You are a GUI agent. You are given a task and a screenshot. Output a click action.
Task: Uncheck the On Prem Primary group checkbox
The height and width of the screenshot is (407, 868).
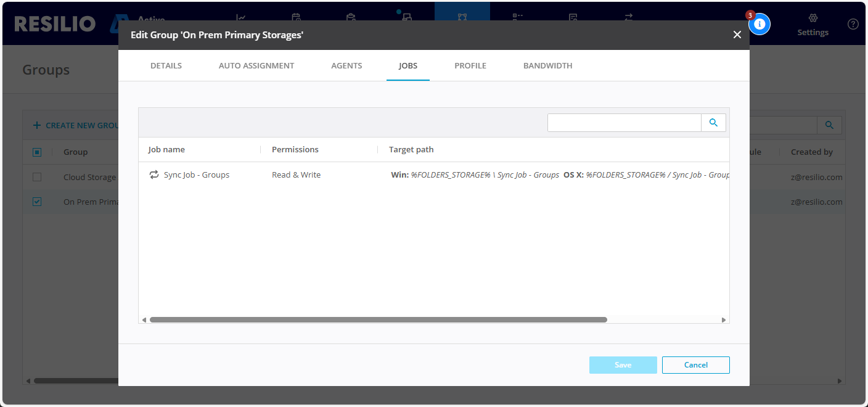[37, 202]
